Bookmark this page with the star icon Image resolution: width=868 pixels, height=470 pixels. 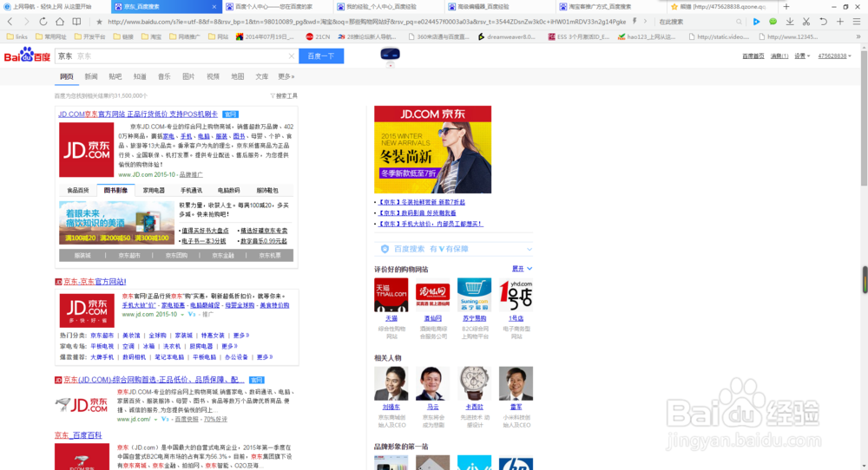(99, 22)
